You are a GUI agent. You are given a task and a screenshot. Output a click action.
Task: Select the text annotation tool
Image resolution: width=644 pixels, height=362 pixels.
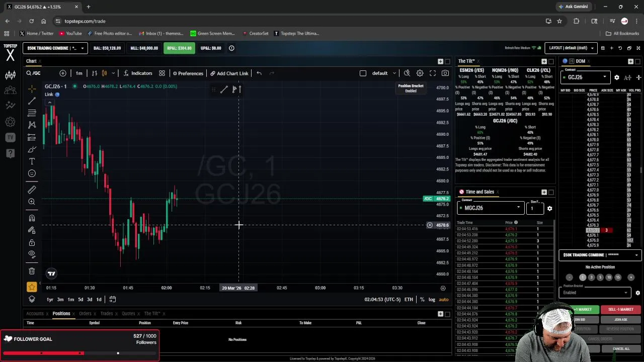coord(32,161)
